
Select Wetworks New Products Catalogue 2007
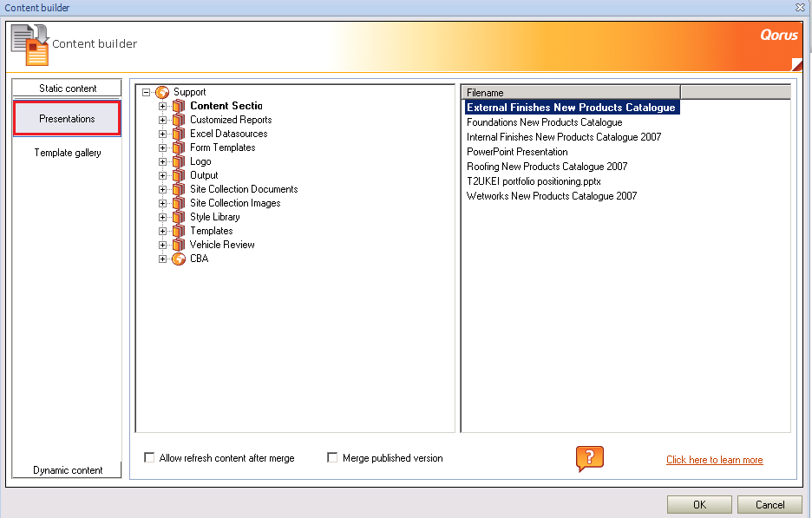(x=552, y=196)
